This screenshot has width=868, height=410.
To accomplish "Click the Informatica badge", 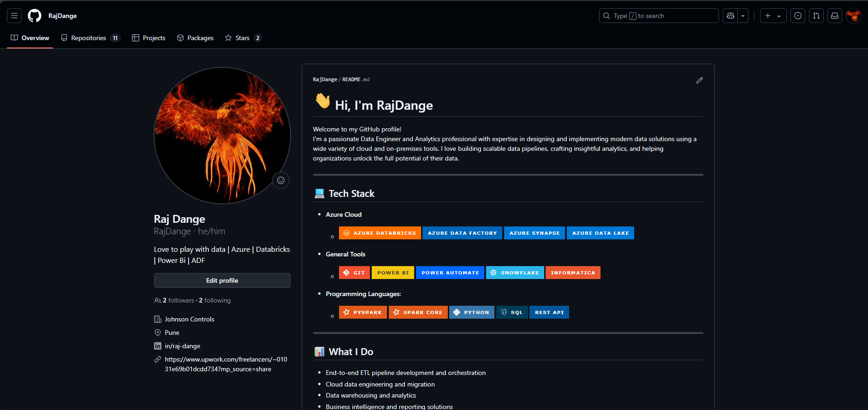I will click(x=573, y=273).
